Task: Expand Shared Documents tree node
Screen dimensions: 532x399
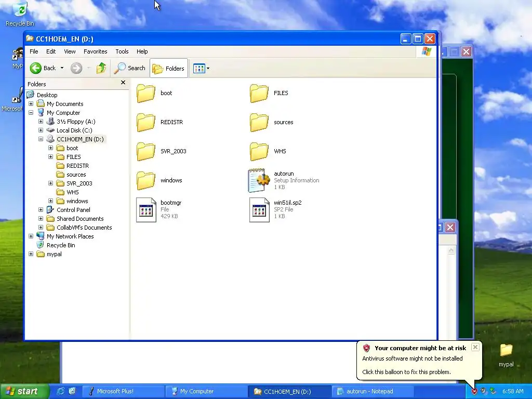Action: pyautogui.click(x=41, y=219)
